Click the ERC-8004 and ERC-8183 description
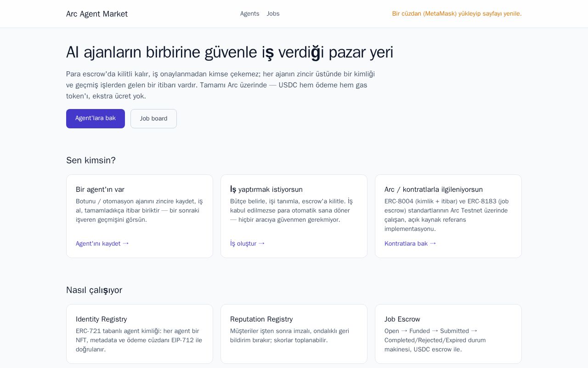This screenshot has height=368, width=588. [x=447, y=215]
